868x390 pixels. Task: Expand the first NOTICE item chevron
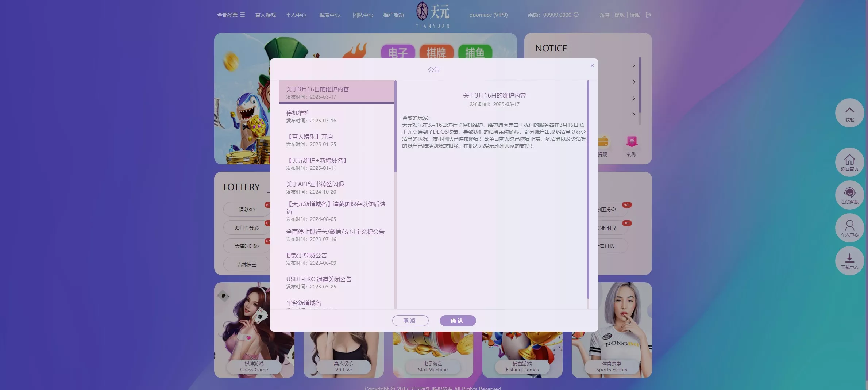tap(634, 65)
